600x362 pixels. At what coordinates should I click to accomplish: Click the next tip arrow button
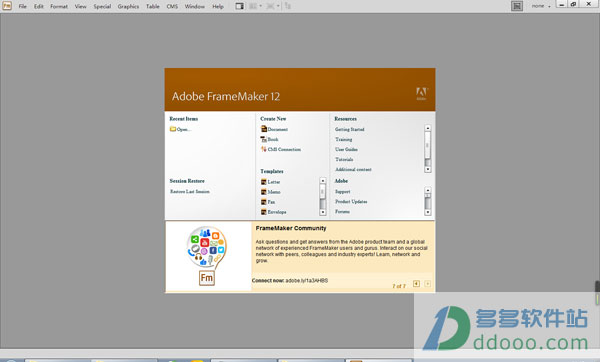(427, 284)
